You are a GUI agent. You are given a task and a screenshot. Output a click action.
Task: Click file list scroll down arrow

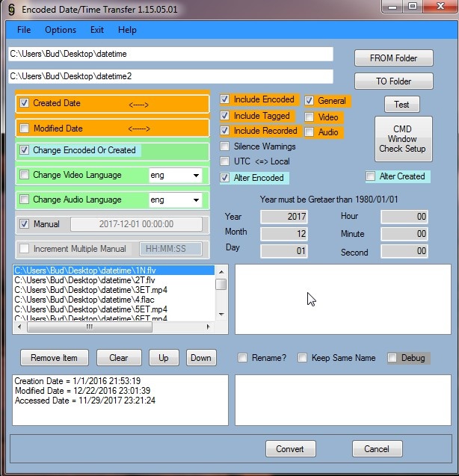(x=221, y=314)
